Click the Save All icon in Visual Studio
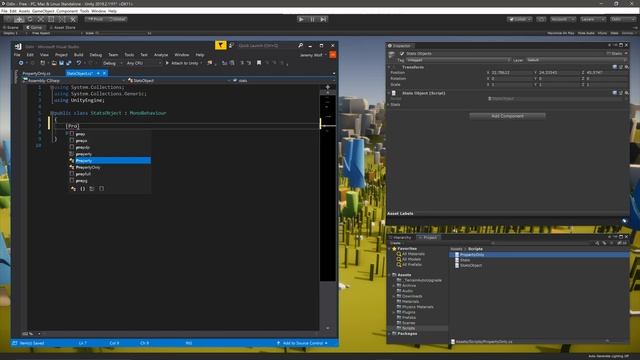The image size is (640, 360). point(68,63)
